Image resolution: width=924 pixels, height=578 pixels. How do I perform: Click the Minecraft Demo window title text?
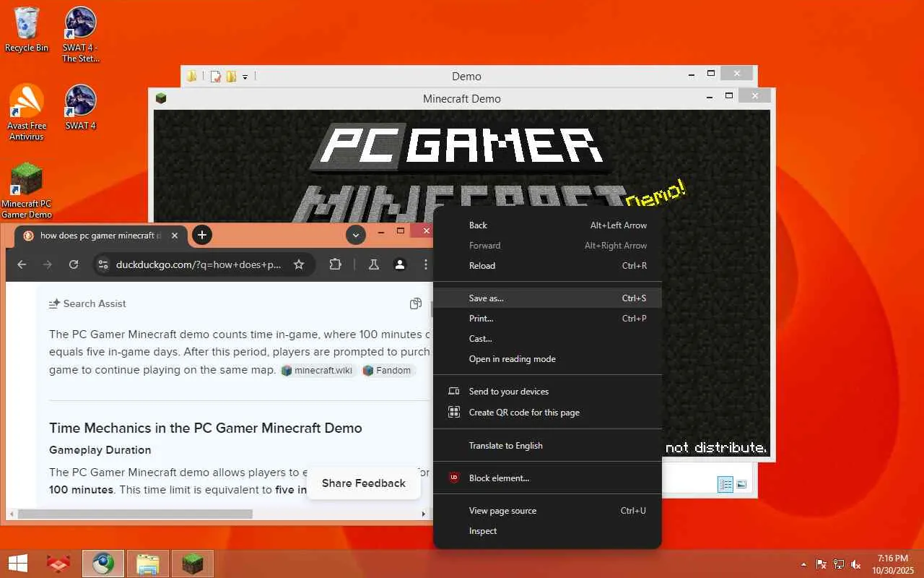[x=462, y=99]
